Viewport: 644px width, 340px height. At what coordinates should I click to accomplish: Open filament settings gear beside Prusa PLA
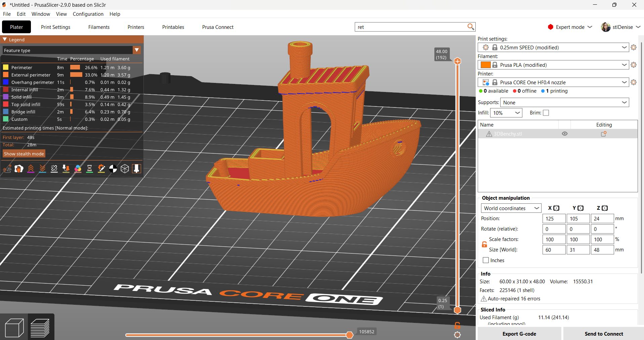[x=634, y=65]
